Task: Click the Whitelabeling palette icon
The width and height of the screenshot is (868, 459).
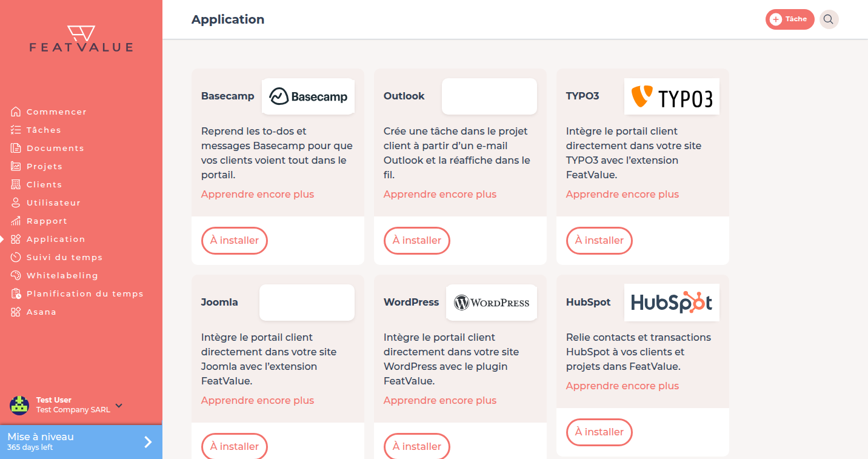Action: [16, 275]
